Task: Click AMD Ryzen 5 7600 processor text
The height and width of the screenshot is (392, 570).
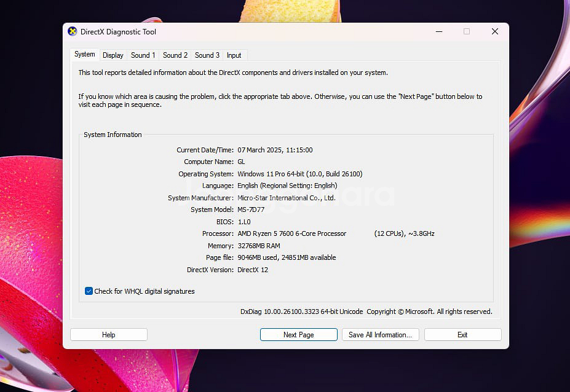Action: pos(292,233)
